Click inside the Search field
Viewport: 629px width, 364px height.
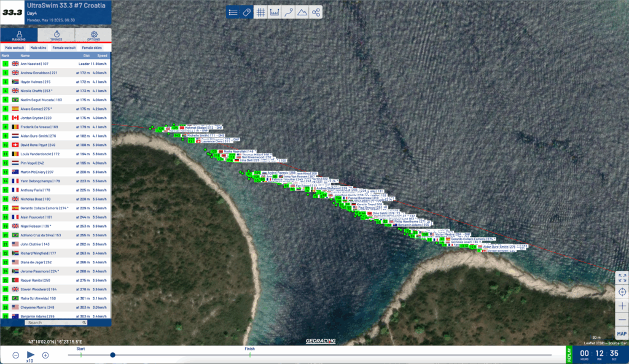pos(56,322)
